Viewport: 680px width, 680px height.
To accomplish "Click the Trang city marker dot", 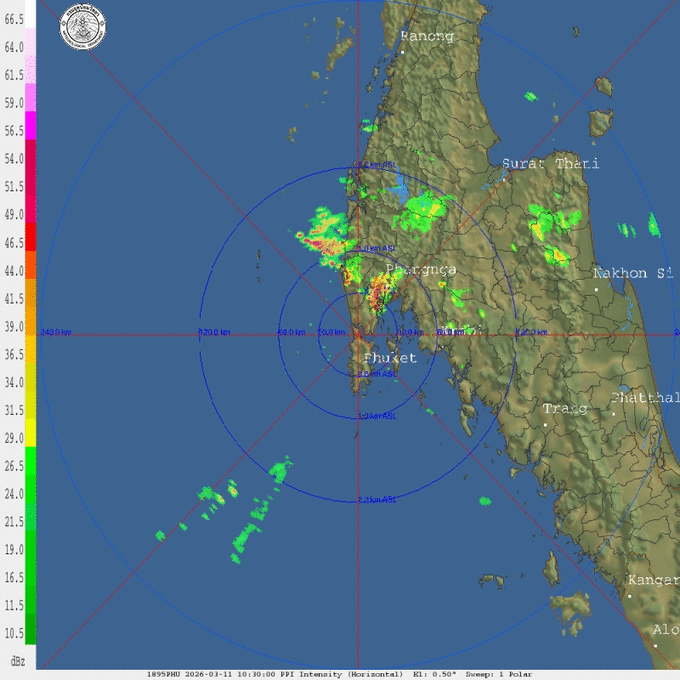I will 546,424.
